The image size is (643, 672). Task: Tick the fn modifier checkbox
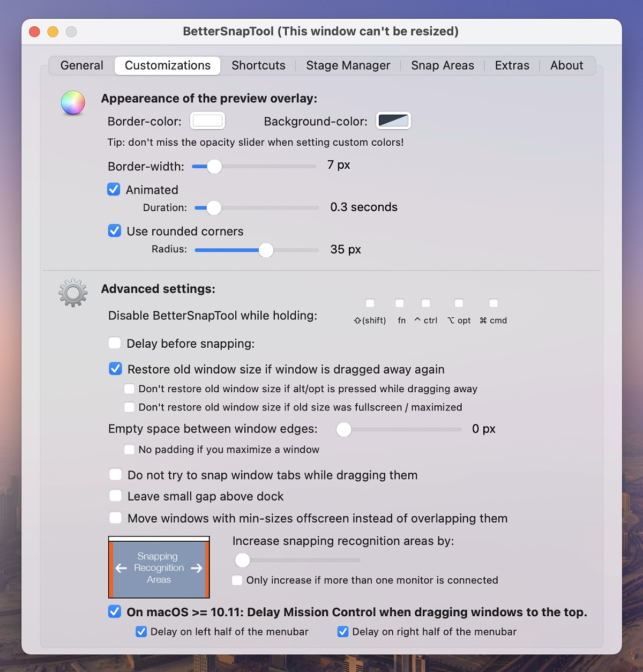pyautogui.click(x=399, y=303)
